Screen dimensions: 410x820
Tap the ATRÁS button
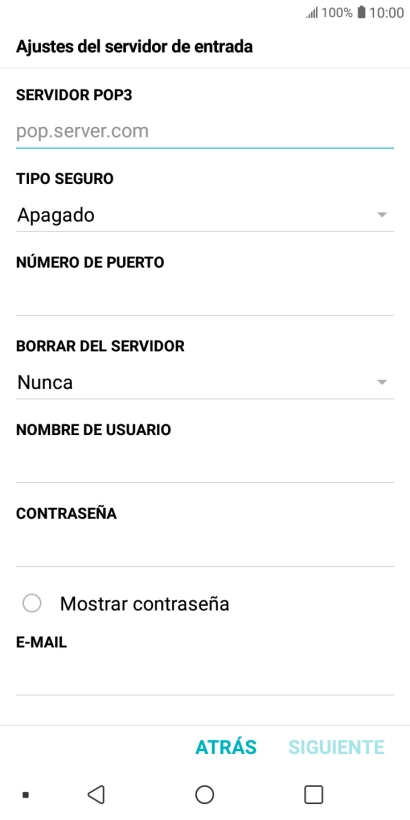click(x=226, y=747)
